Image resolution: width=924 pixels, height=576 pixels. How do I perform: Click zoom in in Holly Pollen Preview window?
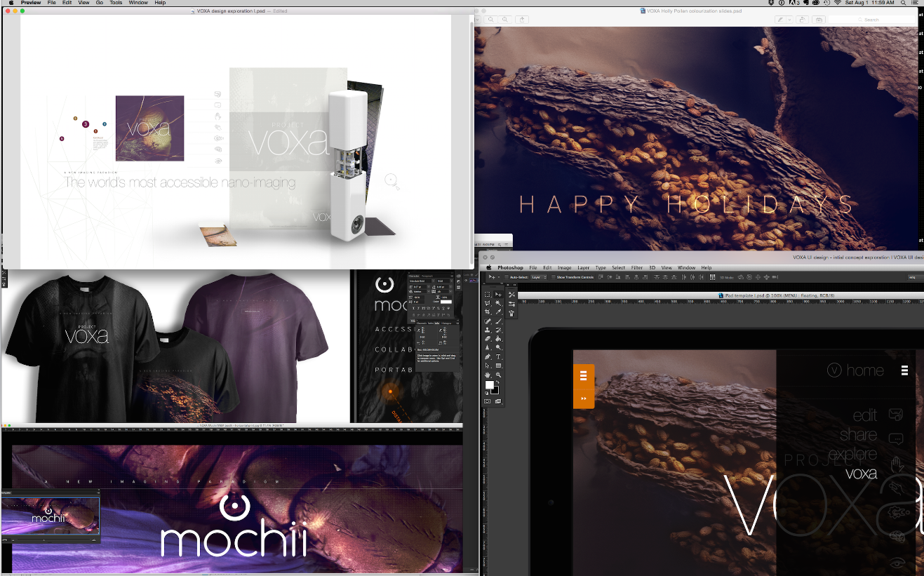[x=505, y=20]
